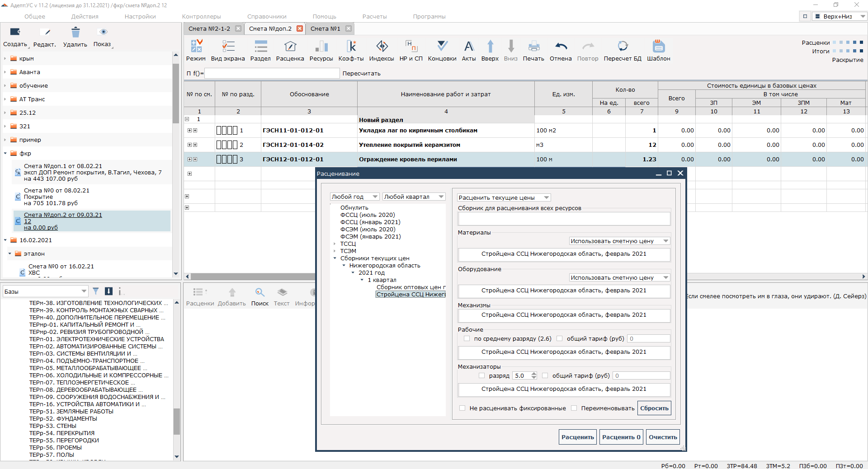The width and height of the screenshot is (868, 469).
Task: Expand the ТССЦ tree node
Action: click(x=335, y=244)
